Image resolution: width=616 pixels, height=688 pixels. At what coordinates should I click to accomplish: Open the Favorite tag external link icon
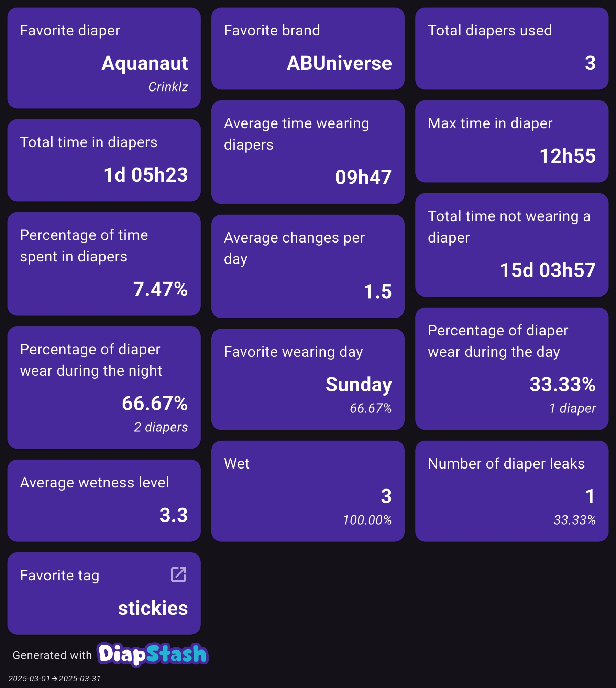[x=178, y=574]
